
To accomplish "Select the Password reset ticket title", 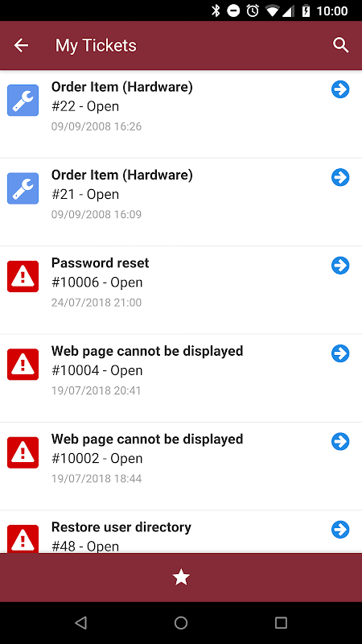I will (x=100, y=263).
